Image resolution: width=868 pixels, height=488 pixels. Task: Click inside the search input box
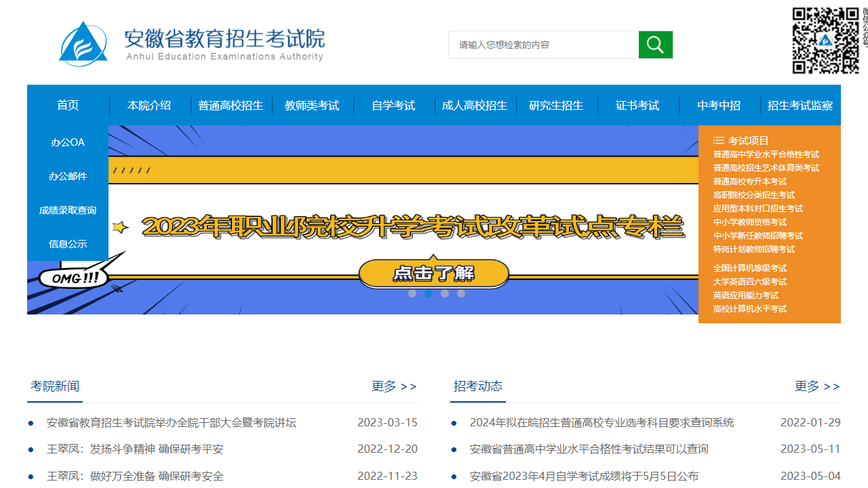[x=542, y=44]
